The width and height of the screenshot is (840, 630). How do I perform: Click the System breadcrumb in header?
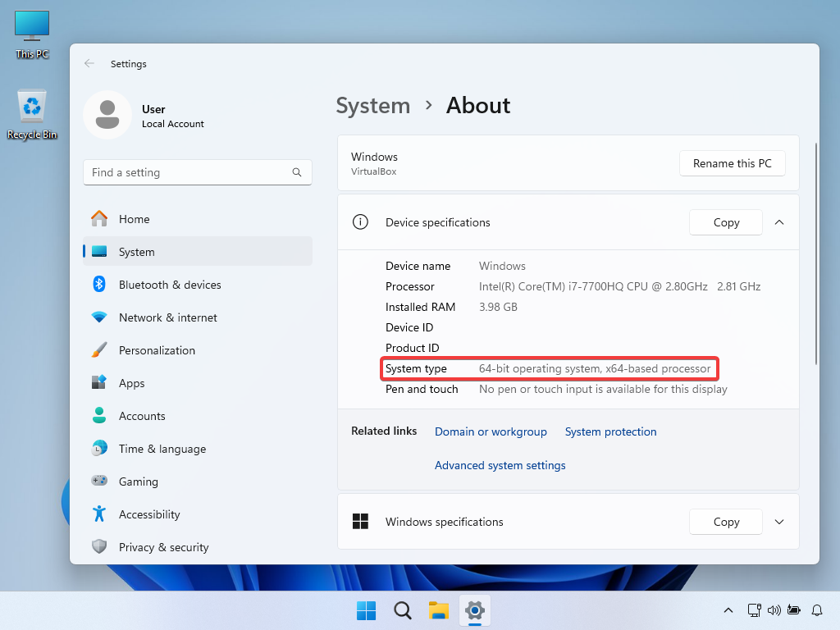[373, 106]
